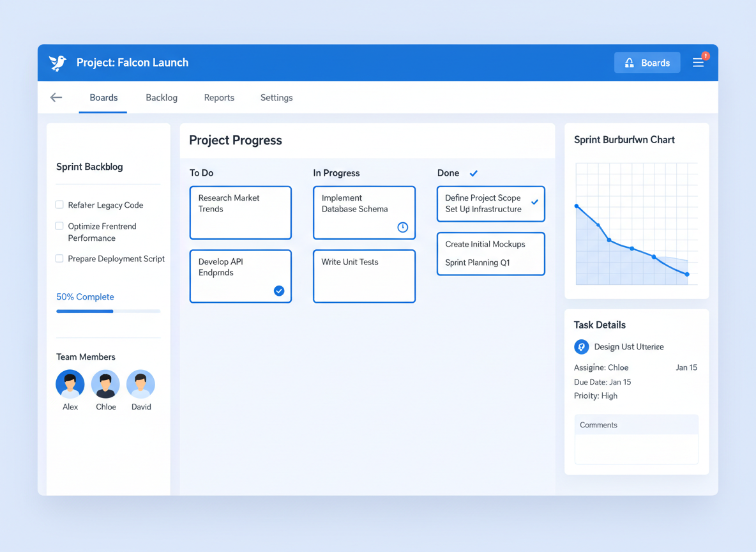Click the Due Date: Jan 15 text
Screen dimensions: 756x552
point(602,381)
